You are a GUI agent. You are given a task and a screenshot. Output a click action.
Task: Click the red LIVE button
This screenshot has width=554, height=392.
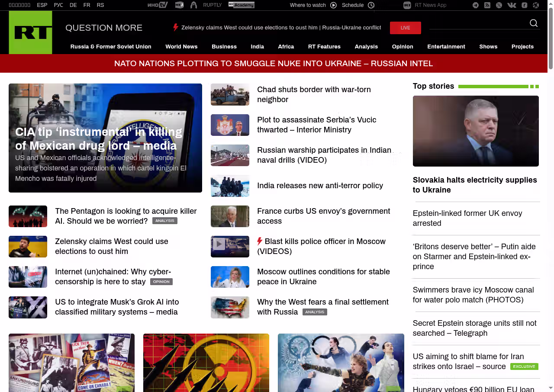click(405, 28)
